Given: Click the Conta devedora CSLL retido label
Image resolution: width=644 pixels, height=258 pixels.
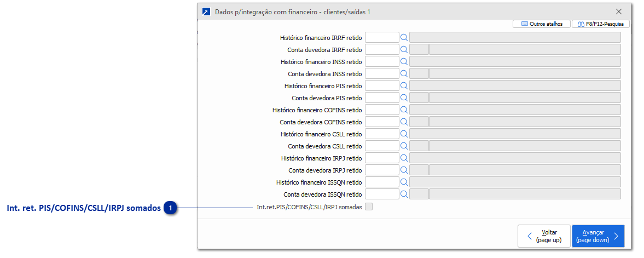Looking at the screenshot, I should click(x=325, y=146).
